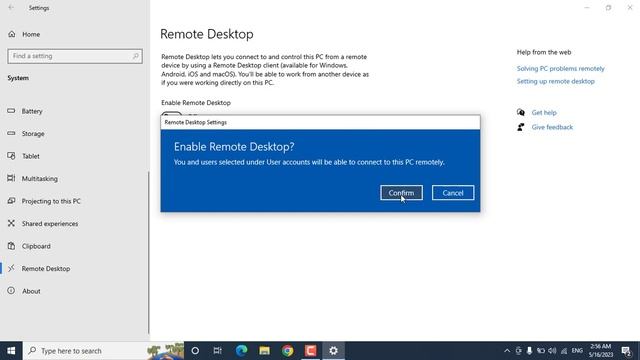This screenshot has height=360, width=640.
Task: Click the Tablet sidebar icon
Action: point(11,156)
